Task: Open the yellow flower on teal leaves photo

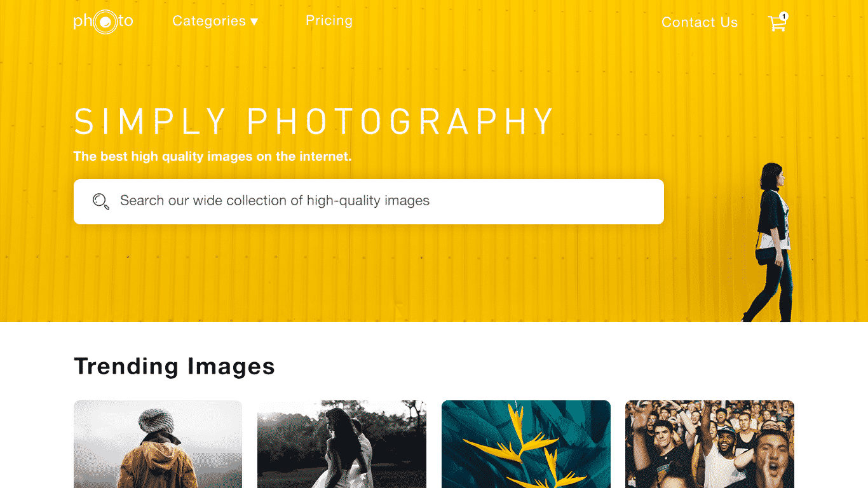Action: tap(526, 444)
